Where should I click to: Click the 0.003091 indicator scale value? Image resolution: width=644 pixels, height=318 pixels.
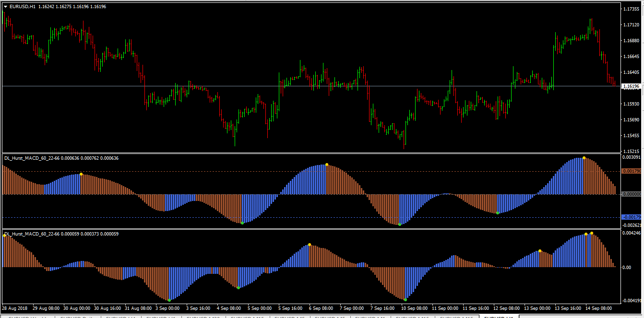pos(632,157)
